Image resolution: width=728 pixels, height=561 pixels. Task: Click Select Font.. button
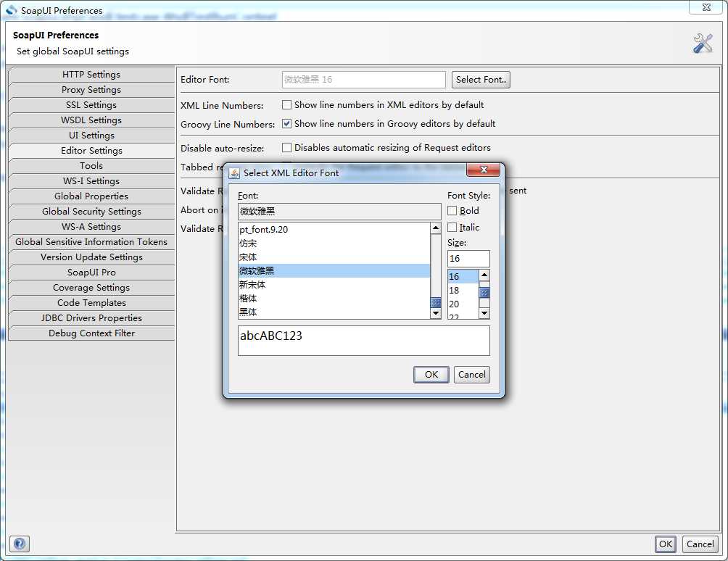click(481, 80)
